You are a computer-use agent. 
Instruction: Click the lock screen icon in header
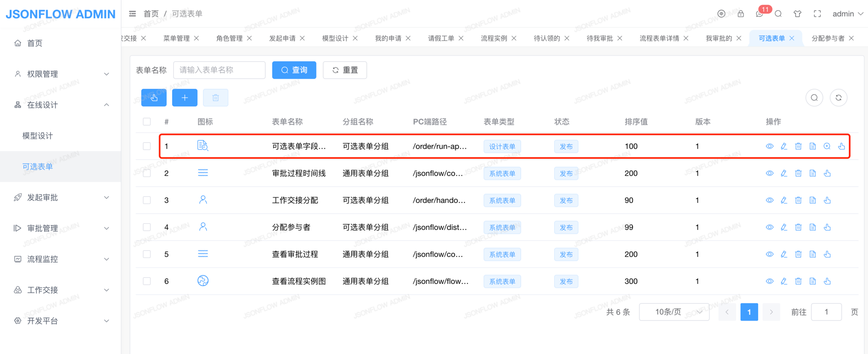(741, 14)
